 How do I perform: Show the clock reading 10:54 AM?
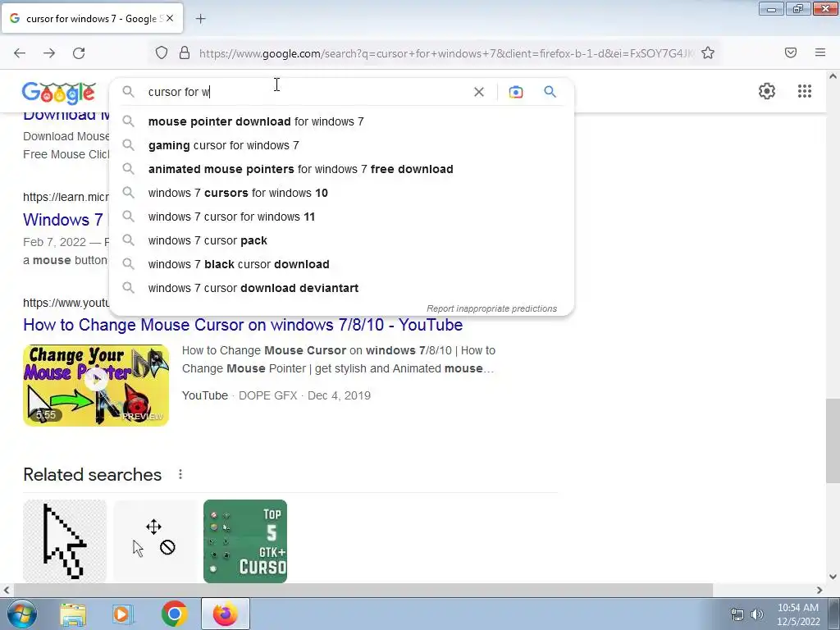click(797, 608)
